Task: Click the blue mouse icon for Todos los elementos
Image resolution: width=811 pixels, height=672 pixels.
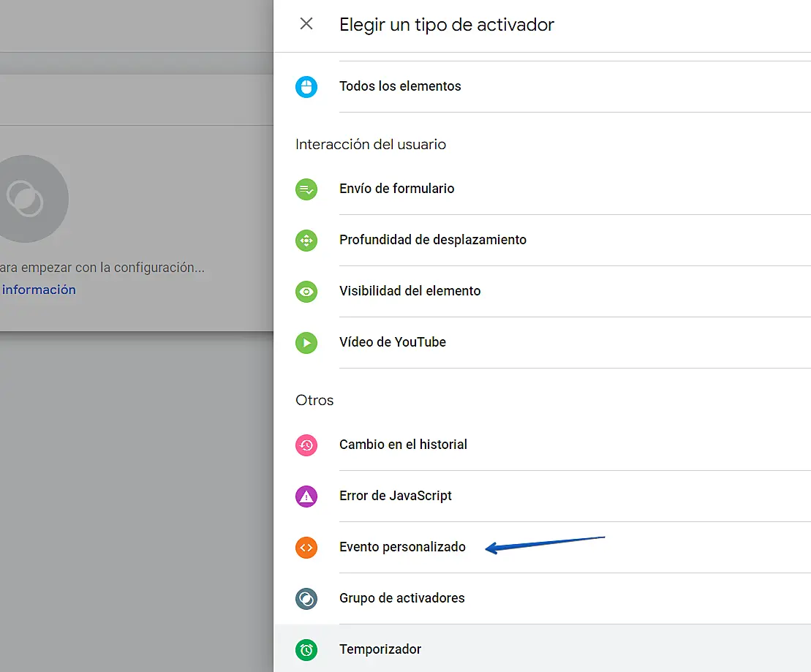Action: click(306, 87)
